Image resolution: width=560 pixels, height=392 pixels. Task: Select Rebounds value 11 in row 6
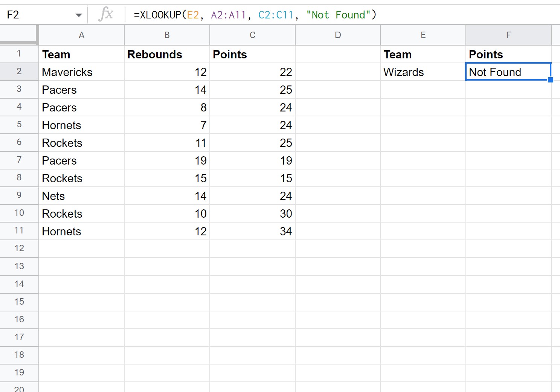pos(167,143)
